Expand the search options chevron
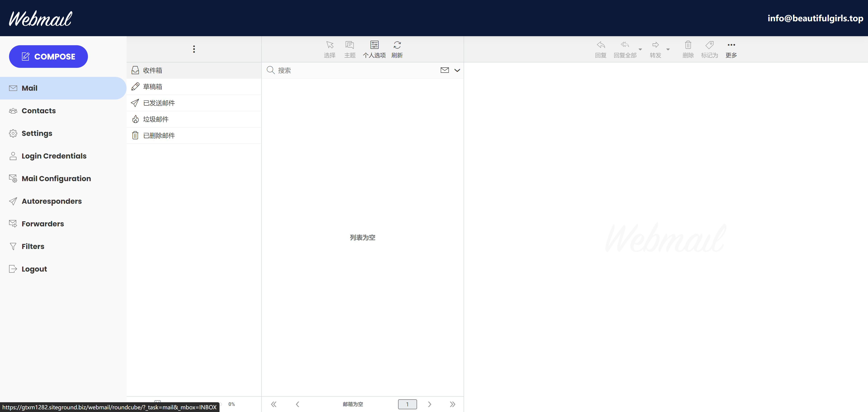 [457, 71]
